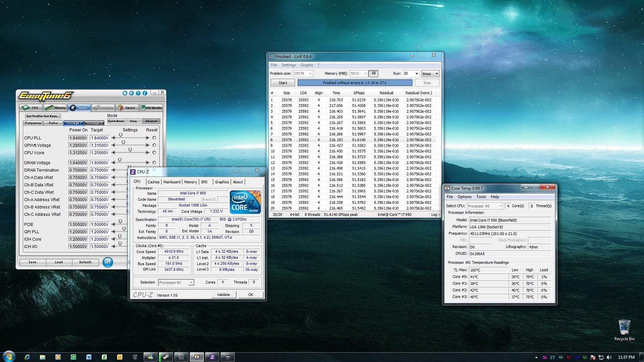
Task: Open Windows Media Player from taskbar
Action: click(x=58, y=357)
